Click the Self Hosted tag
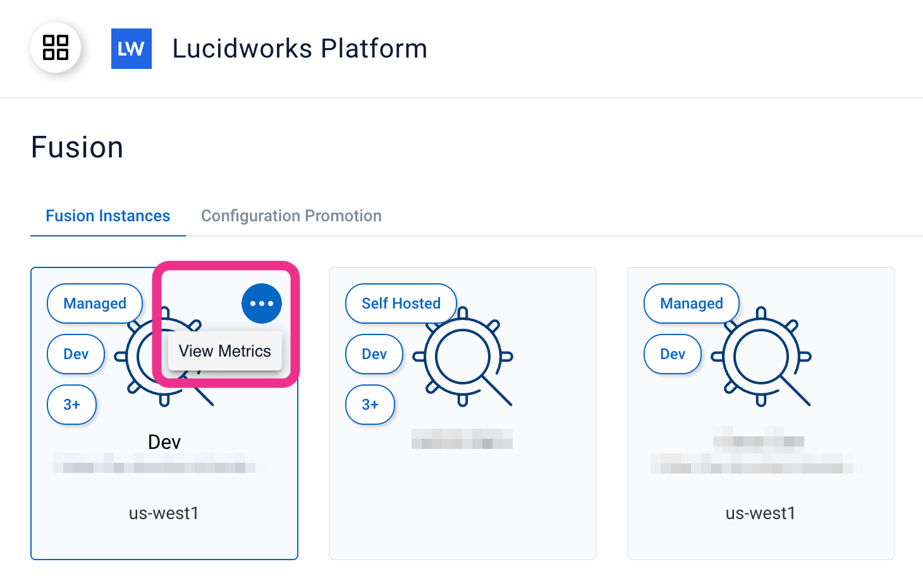The width and height of the screenshot is (923, 588). 401,303
